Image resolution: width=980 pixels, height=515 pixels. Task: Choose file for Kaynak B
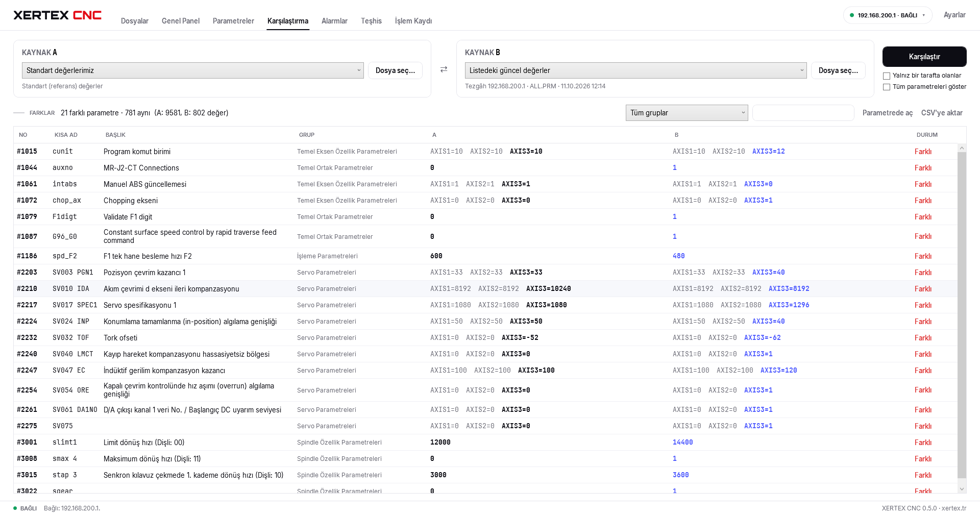click(838, 70)
